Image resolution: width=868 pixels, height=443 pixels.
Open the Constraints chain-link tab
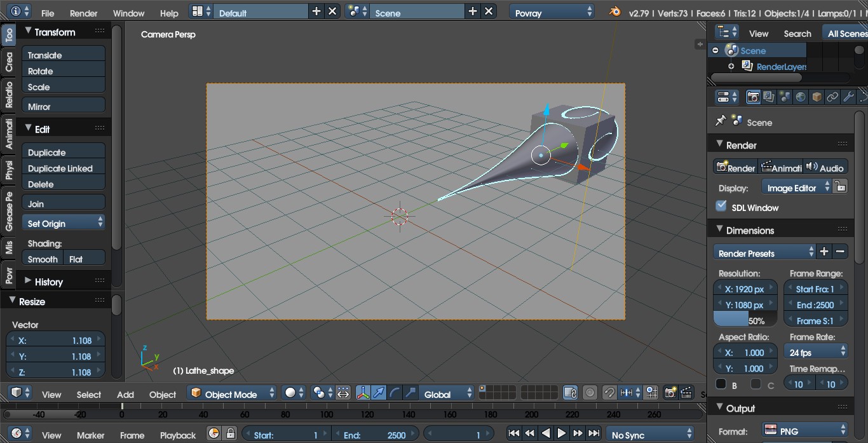pos(832,97)
